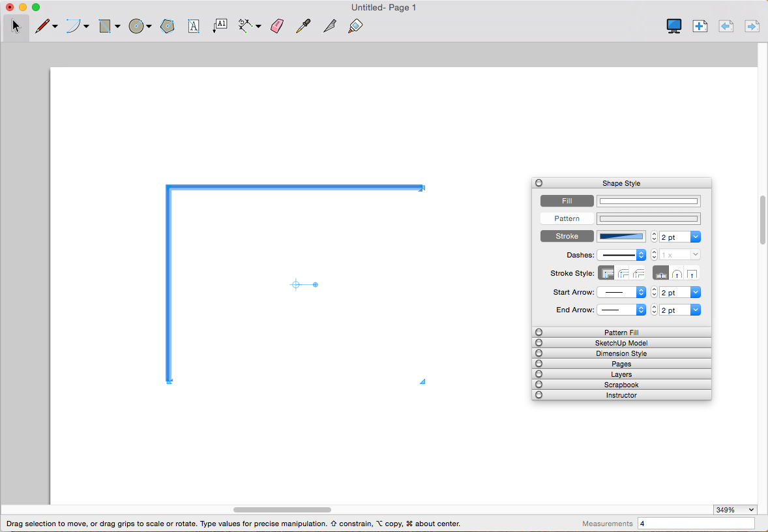Select the Line tool in the toolbar
Screen dimensions: 768x532
click(43, 26)
